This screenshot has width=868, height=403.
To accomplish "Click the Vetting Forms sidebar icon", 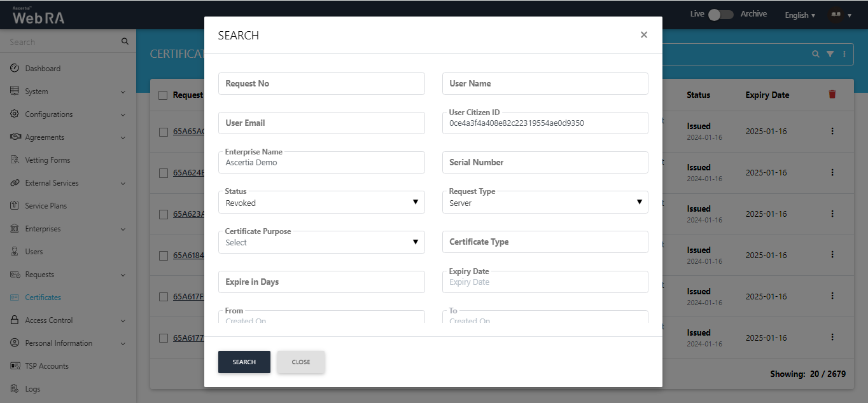I will [x=15, y=160].
